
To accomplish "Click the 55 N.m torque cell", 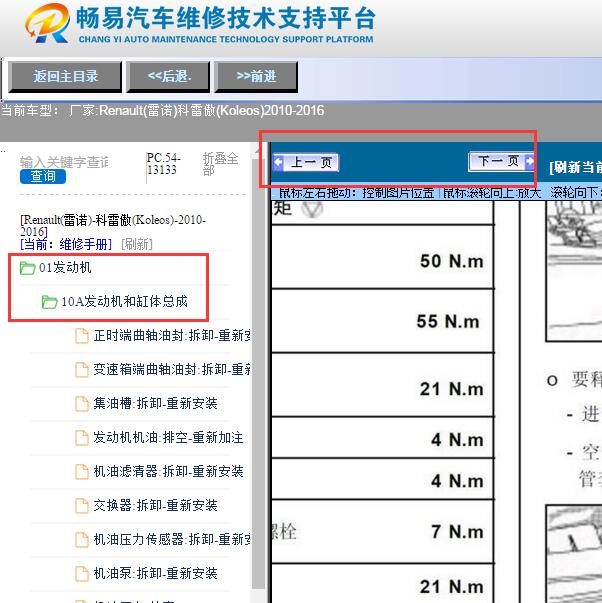I will pyautogui.click(x=382, y=320).
